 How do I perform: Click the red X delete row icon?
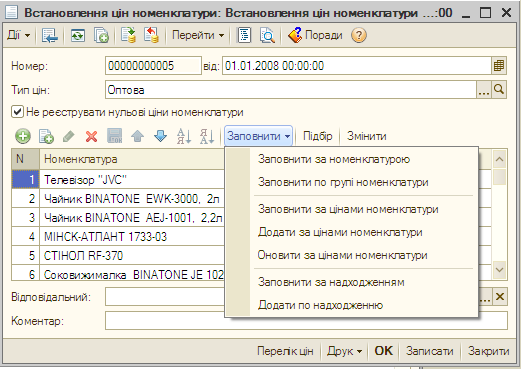click(x=91, y=136)
